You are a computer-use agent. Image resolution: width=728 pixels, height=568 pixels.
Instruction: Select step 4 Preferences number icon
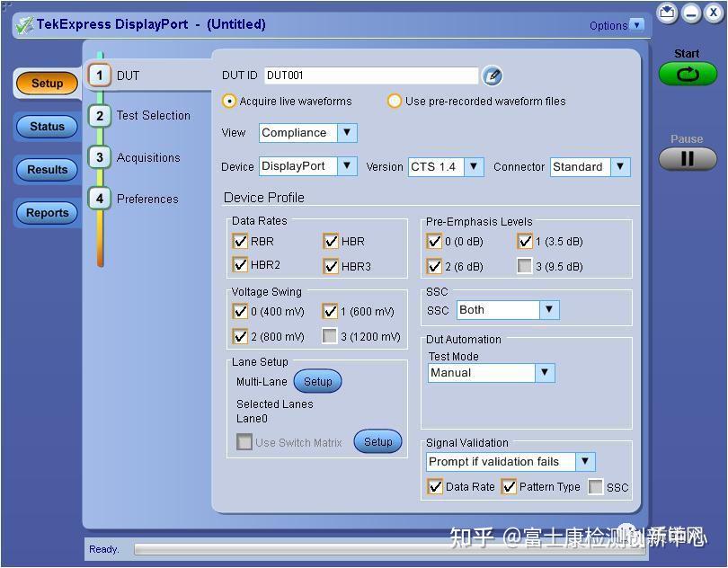point(100,199)
